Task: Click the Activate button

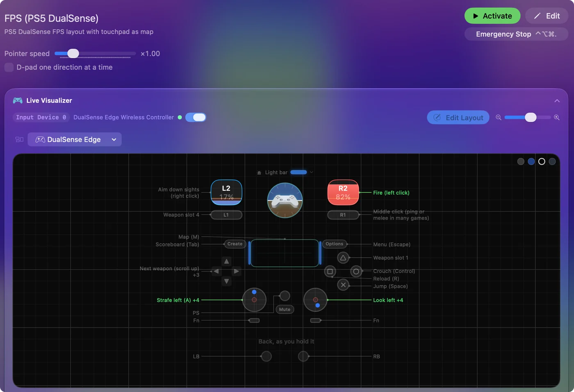Action: (492, 16)
